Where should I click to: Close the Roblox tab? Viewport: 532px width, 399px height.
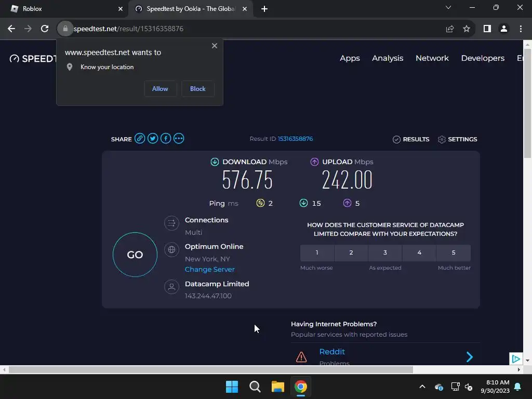tap(121, 9)
